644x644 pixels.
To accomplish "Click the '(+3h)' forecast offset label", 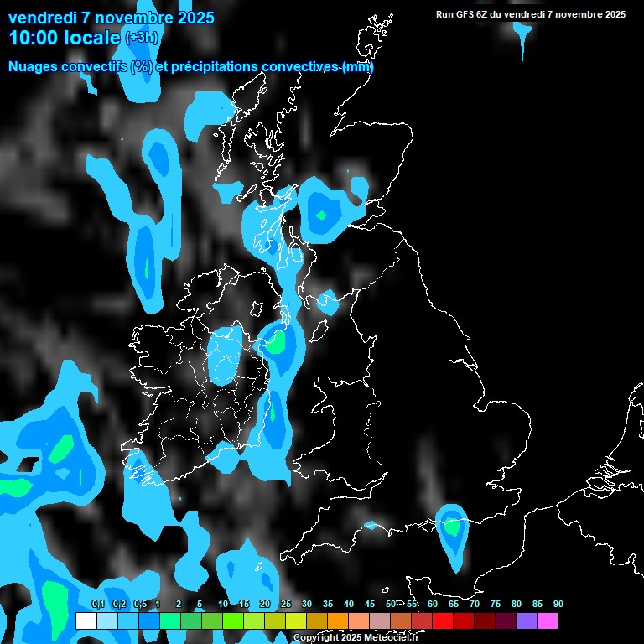I will 141,38.
